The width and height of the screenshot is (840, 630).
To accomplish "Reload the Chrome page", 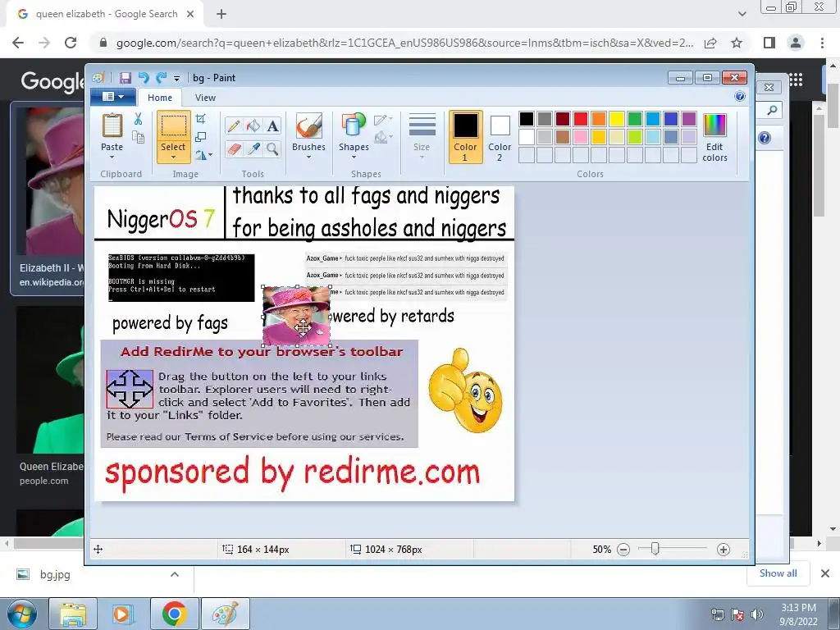I will [x=71, y=43].
